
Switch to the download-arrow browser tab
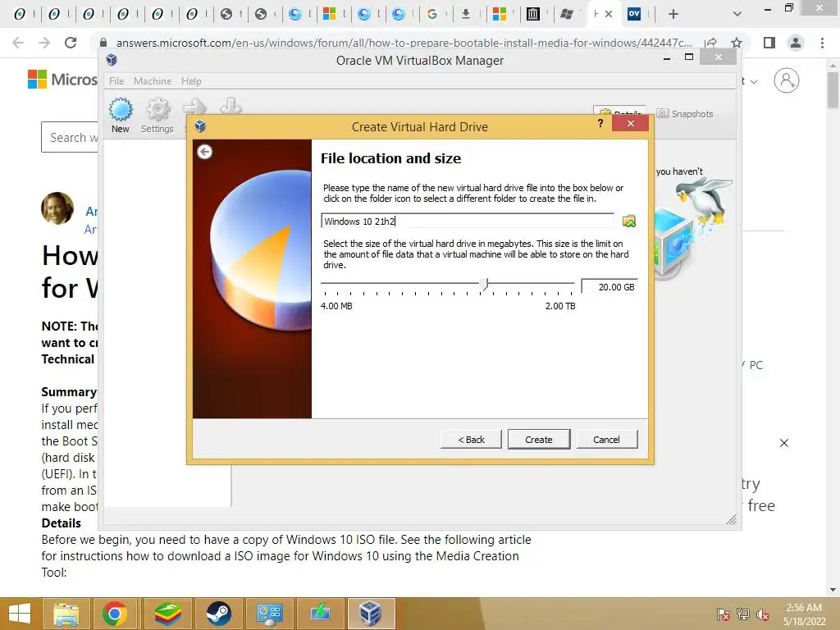click(466, 15)
